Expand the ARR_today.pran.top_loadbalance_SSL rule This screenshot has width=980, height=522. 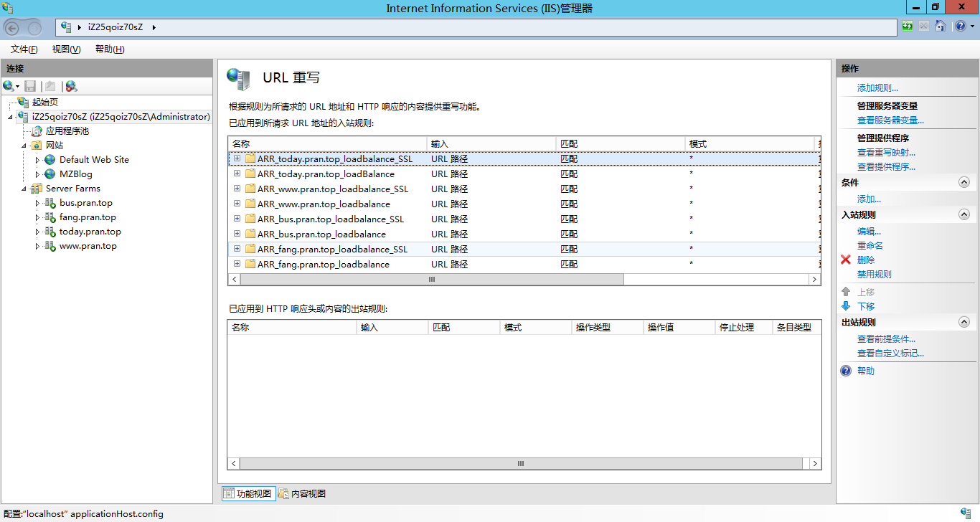pyautogui.click(x=237, y=158)
